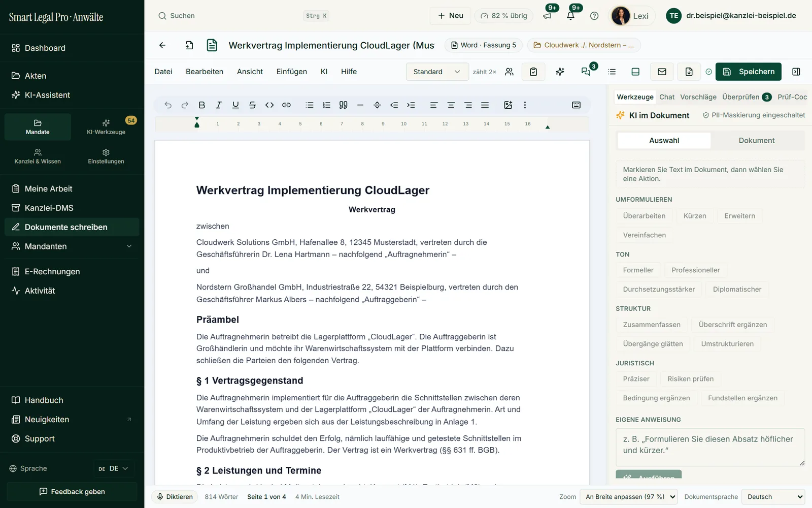Screen dimensions: 812x508
Task: Click the Bold formatting icon
Action: (202, 105)
